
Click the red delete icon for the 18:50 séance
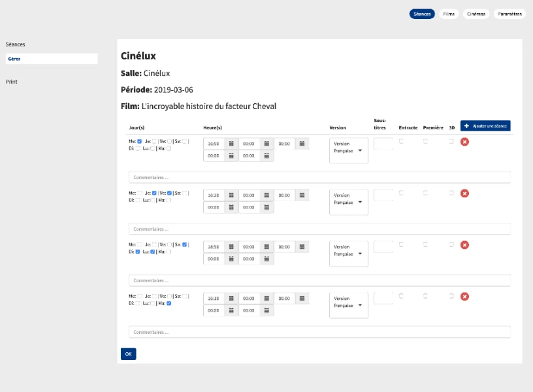coord(464,245)
